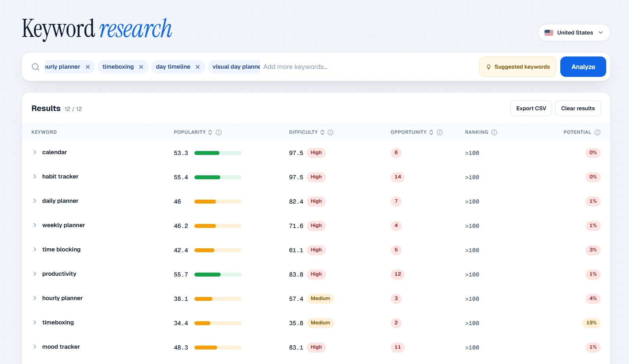Click the search magnifier icon
Screen dimensions: 629x364
tap(35, 67)
